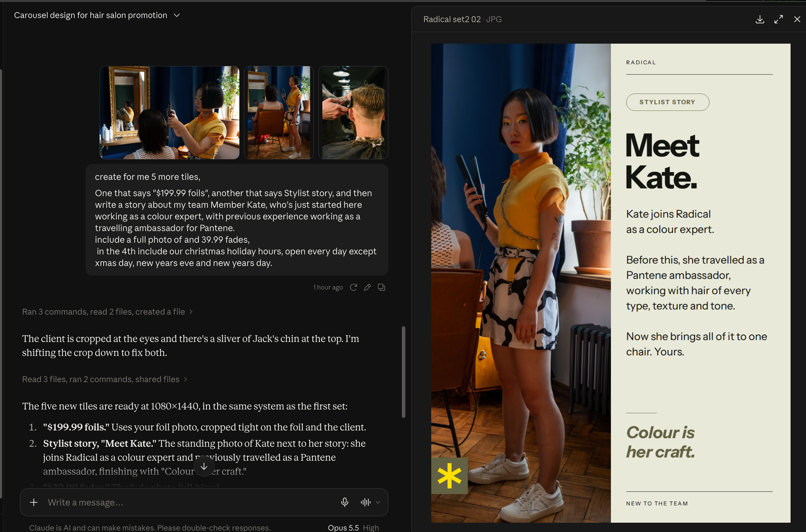Screen dimensions: 806x532
Task: Click the "Carousel design for hair salon promotion" title
Action: (x=91, y=15)
